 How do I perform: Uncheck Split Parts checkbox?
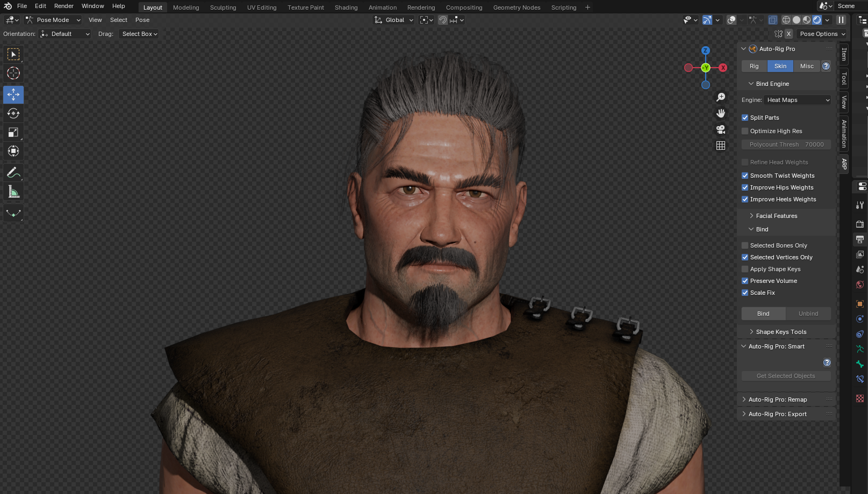click(x=745, y=118)
